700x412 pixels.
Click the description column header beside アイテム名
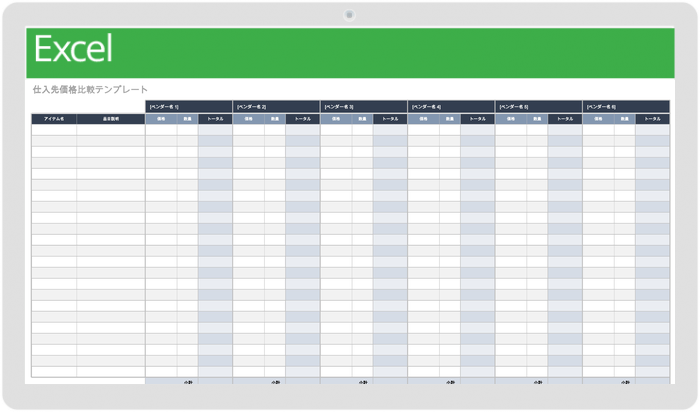coord(111,119)
